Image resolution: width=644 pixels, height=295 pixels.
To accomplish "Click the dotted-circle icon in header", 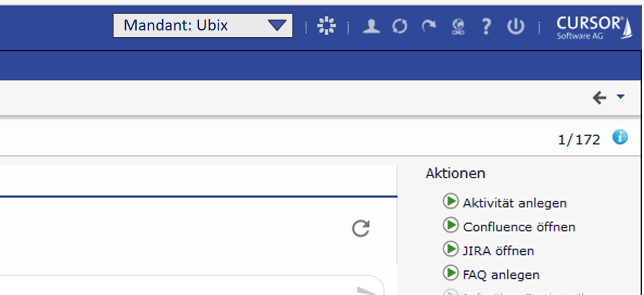I will [327, 27].
